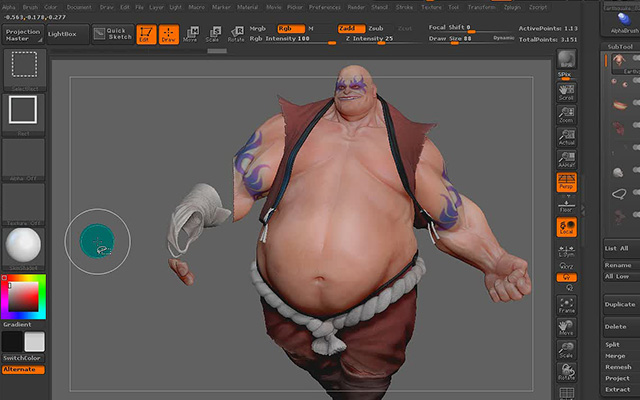The image size is (640, 400).
Task: Click List All in SubTool panel
Action: click(622, 248)
